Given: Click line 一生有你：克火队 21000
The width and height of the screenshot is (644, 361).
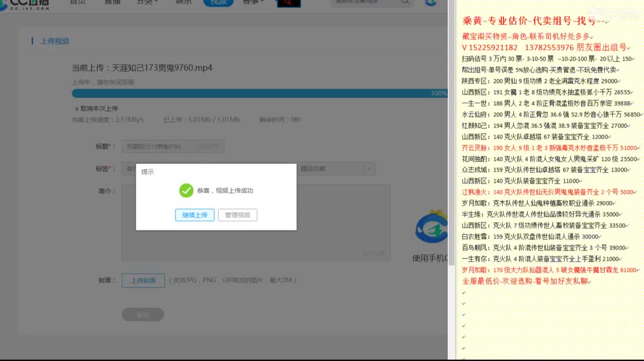Looking at the screenshot, I should [x=541, y=259].
